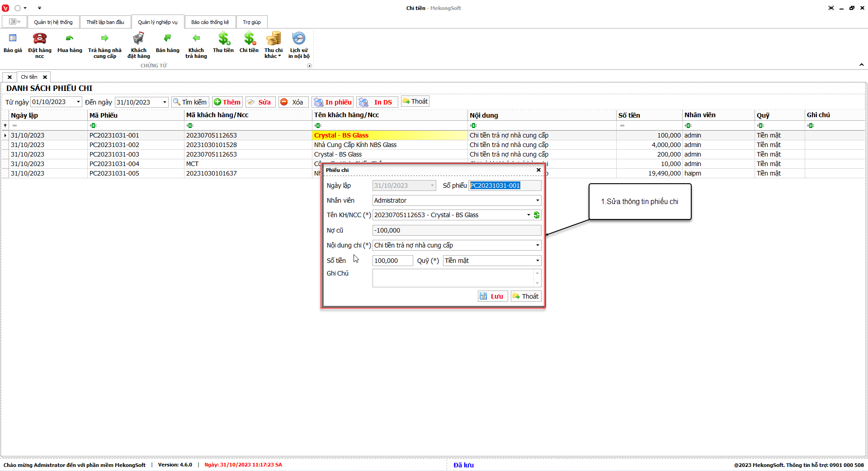Click the MekongSoft application logo

click(x=5, y=8)
